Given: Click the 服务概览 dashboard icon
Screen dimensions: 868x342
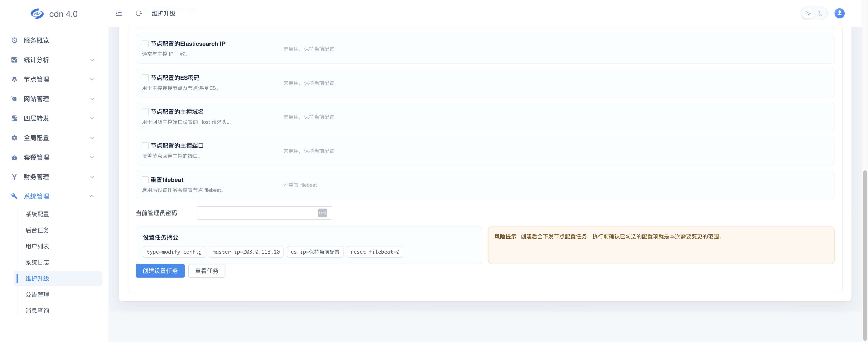Looking at the screenshot, I should tap(14, 40).
